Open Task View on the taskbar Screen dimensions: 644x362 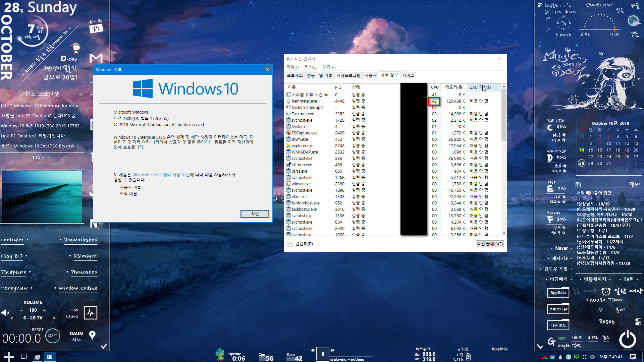(x=24, y=357)
